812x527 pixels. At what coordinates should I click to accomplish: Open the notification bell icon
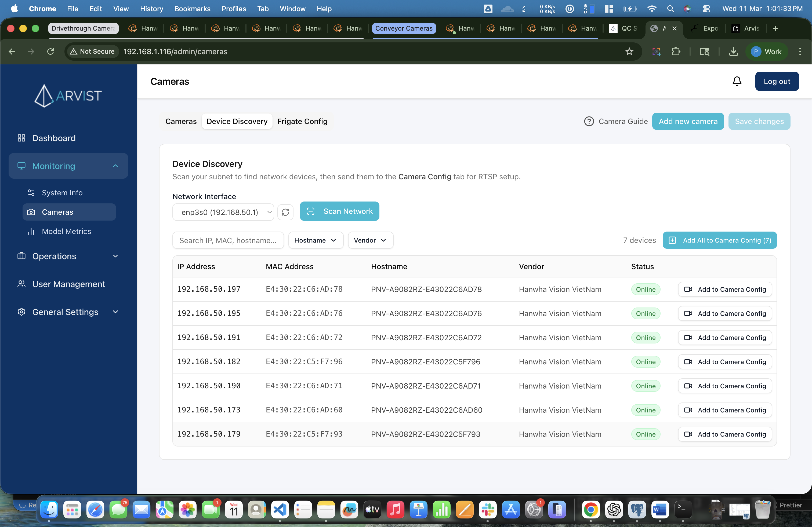tap(737, 81)
